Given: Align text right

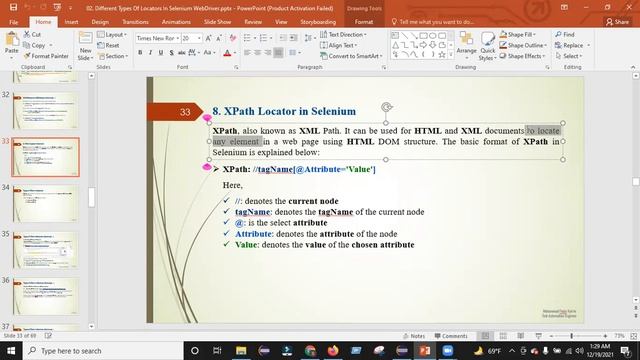Looking at the screenshot, I should 268,53.
